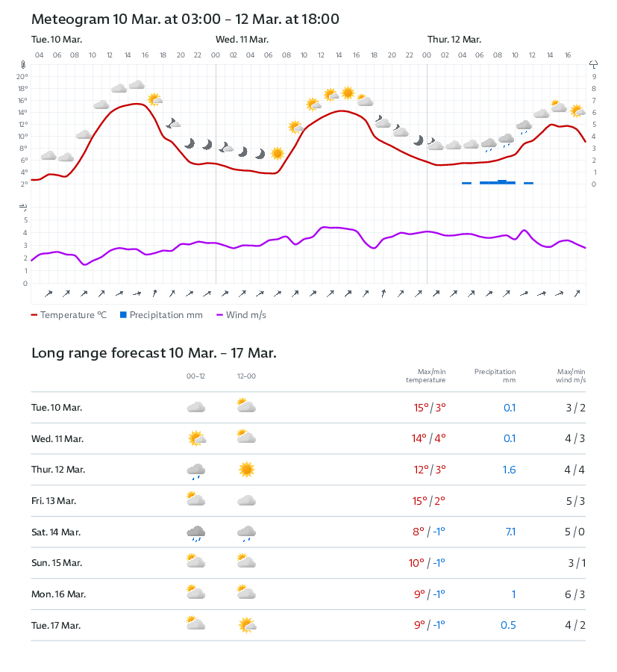The height and width of the screenshot is (672, 617).
Task: Click Thursday 12 Mar. 00–12 rain cloud icon
Action: 195,470
